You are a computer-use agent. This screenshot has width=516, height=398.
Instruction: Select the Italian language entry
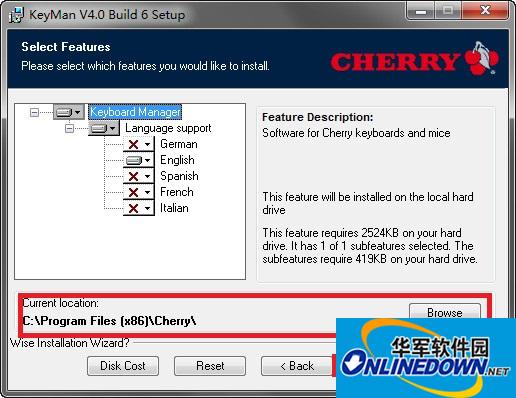[174, 208]
